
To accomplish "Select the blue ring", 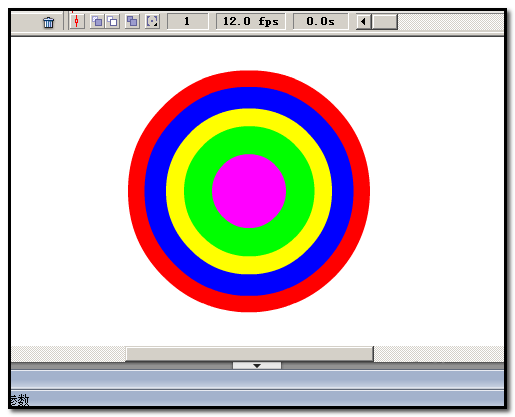I will pos(249,285).
